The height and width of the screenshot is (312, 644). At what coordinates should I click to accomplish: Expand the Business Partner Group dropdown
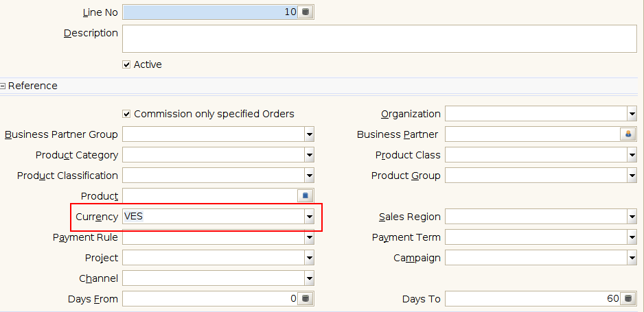point(309,134)
